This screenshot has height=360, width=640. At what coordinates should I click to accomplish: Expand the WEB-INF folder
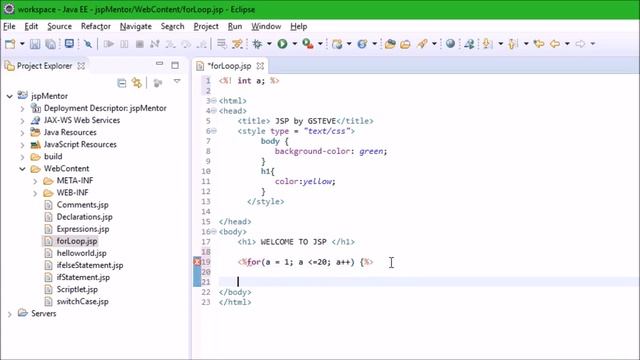point(35,193)
